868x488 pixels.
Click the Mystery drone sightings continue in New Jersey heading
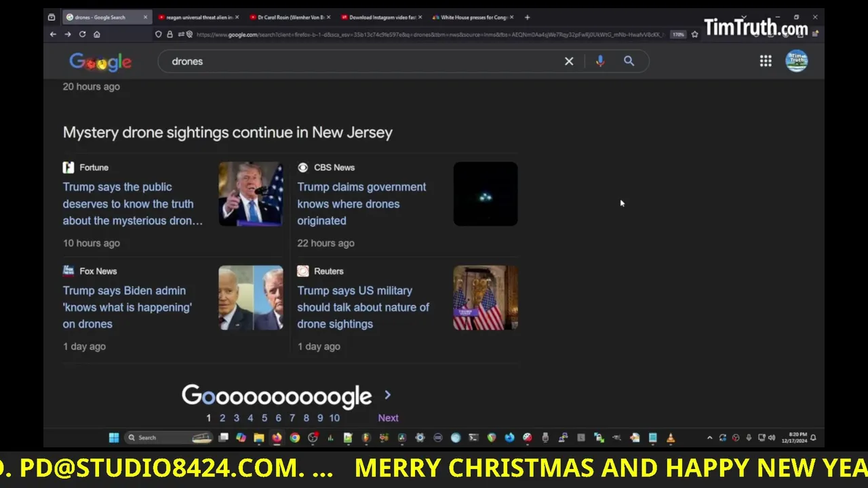[228, 132]
